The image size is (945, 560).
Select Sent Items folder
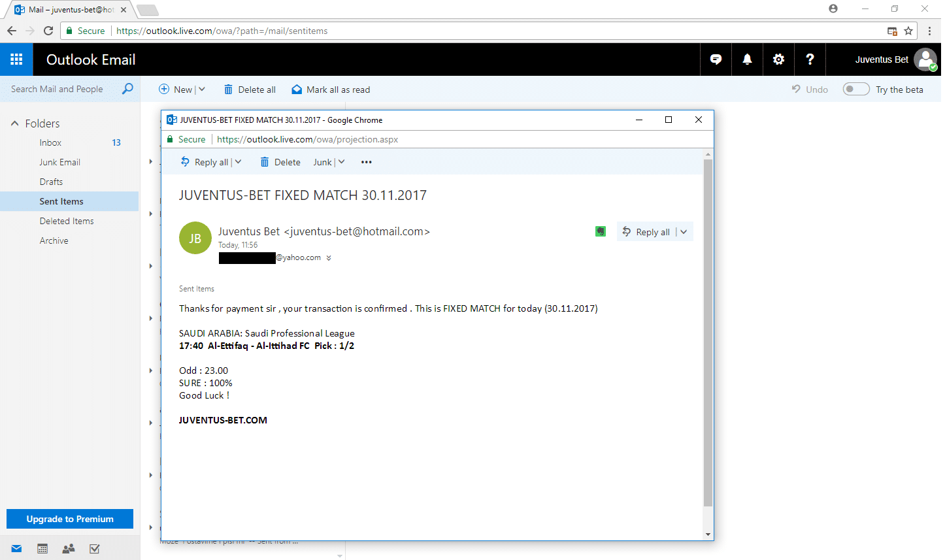tap(69, 201)
